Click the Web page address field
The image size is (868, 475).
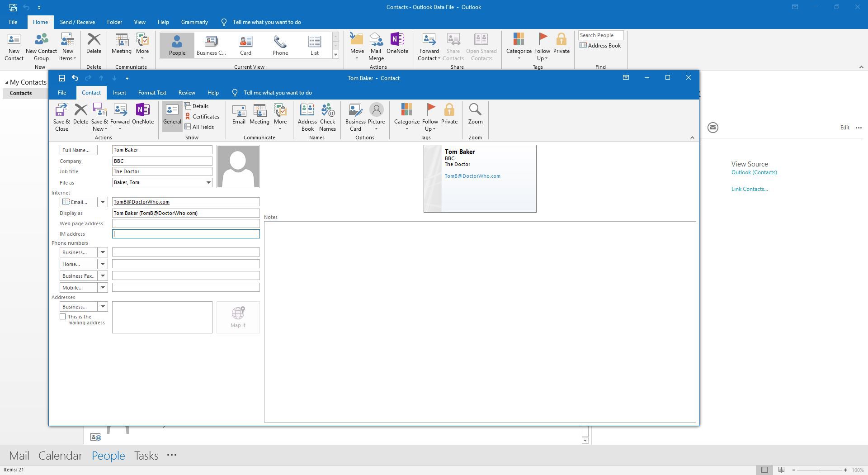(x=186, y=223)
